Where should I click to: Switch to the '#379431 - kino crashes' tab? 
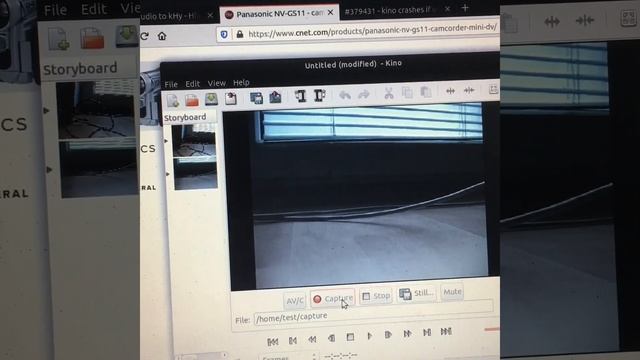(388, 11)
